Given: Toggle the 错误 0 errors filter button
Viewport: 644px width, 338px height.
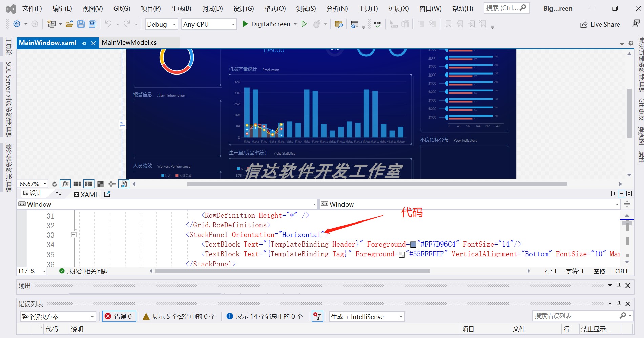Looking at the screenshot, I should [x=119, y=316].
